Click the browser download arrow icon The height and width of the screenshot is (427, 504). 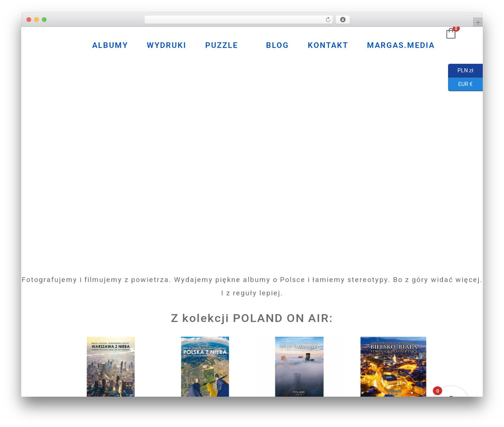[343, 20]
